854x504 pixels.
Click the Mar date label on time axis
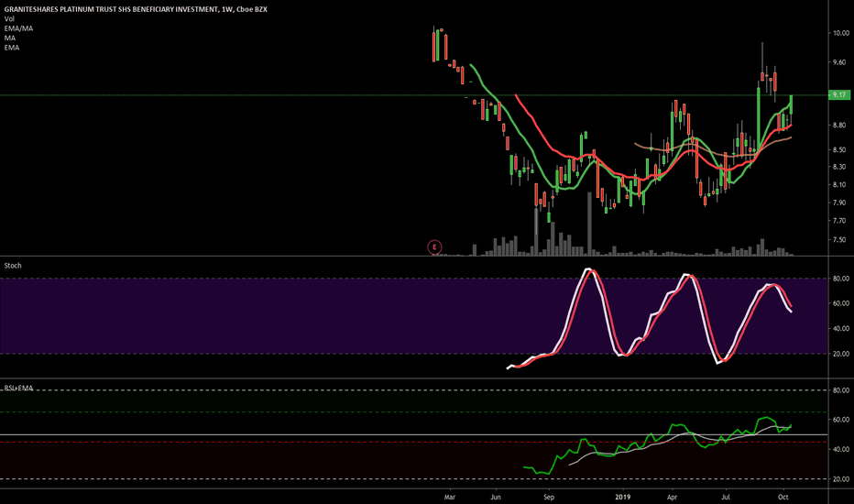[449, 497]
